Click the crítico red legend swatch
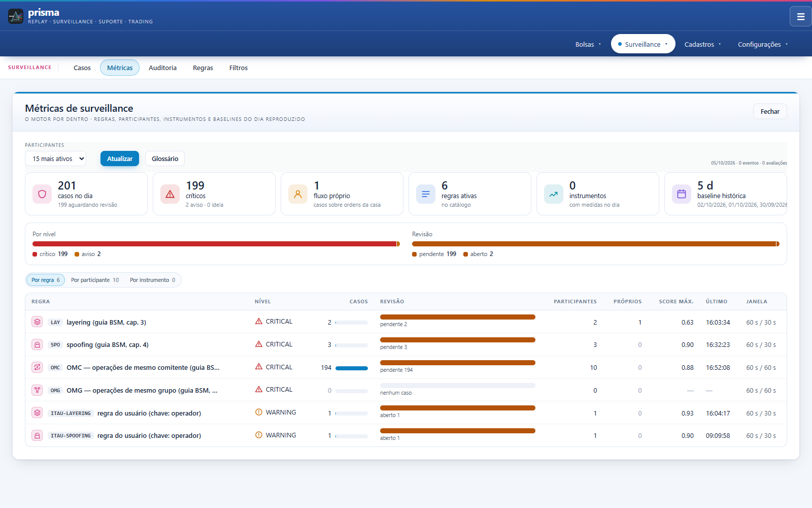This screenshot has width=812, height=508. (35, 254)
